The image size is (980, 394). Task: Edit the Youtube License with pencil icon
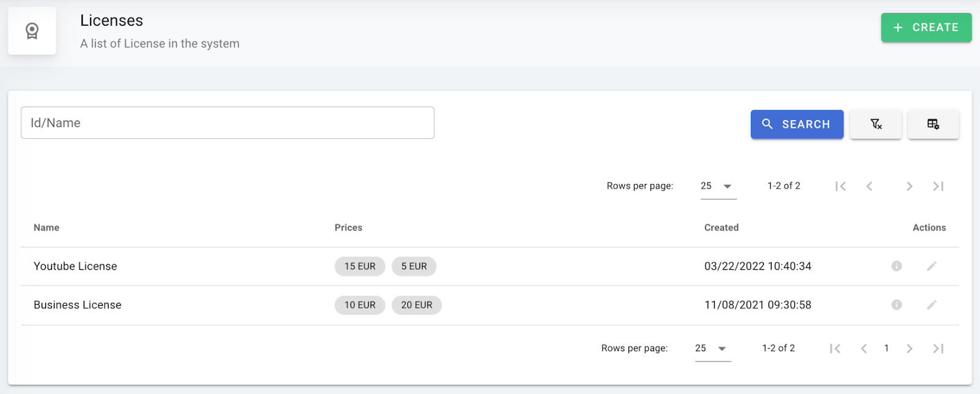(x=932, y=266)
